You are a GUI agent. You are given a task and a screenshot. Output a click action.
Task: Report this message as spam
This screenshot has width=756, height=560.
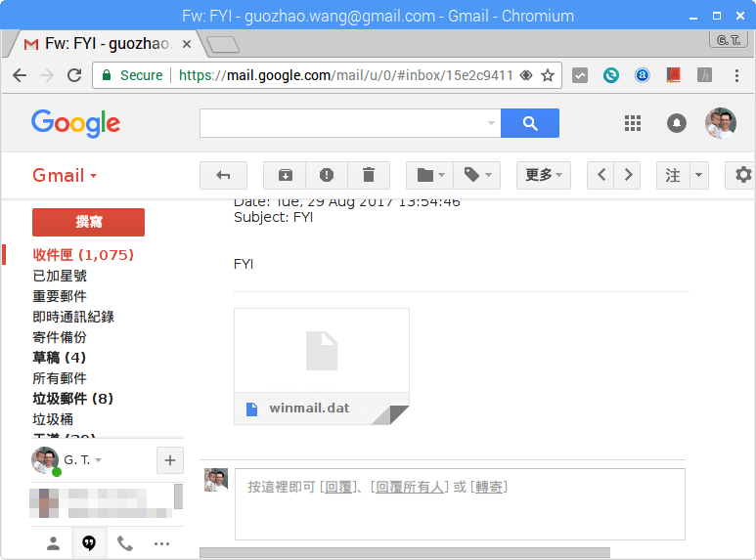coord(327,175)
